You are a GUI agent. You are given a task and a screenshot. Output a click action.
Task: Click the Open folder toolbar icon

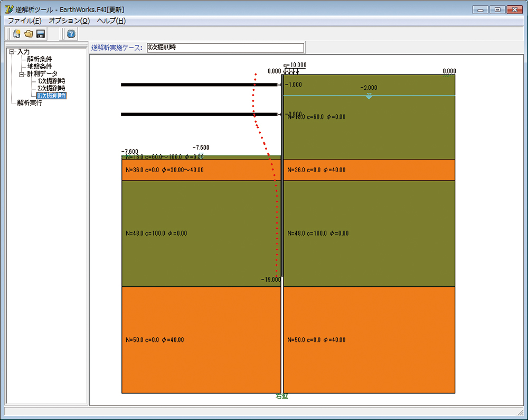coord(29,34)
